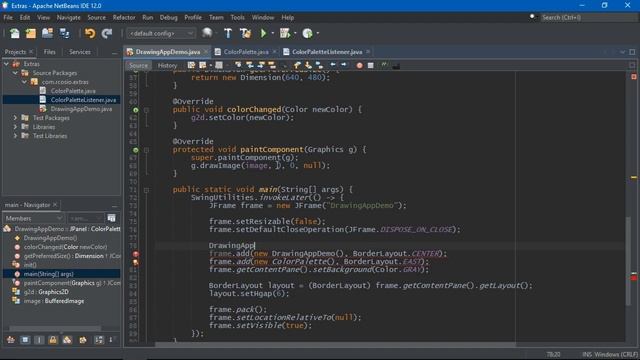Screen dimensions: 640x360
Task: Toggle Highlight Search editor icon
Action: [272, 65]
